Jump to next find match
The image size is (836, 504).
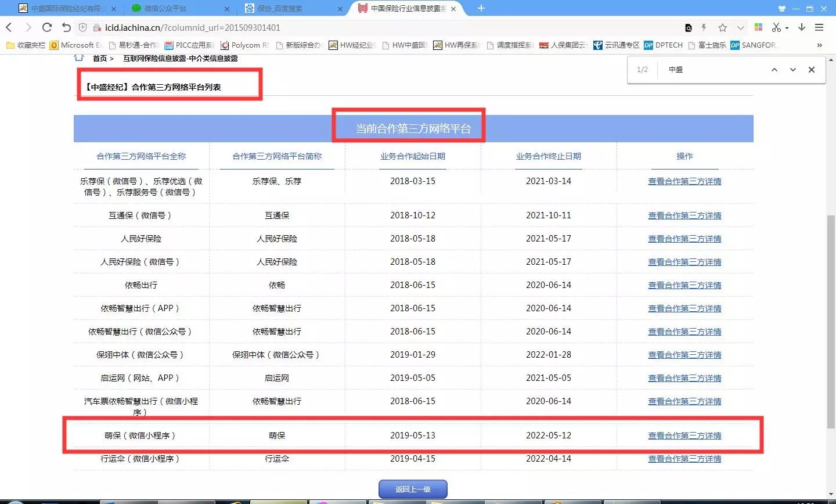tap(793, 70)
